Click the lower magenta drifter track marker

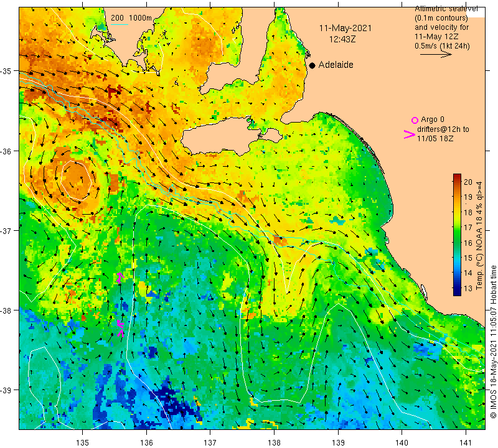120,329
